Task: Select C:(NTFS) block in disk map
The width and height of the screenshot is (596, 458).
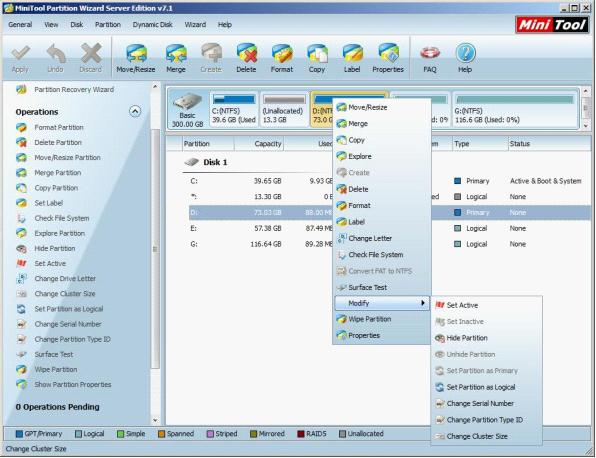Action: click(x=234, y=109)
